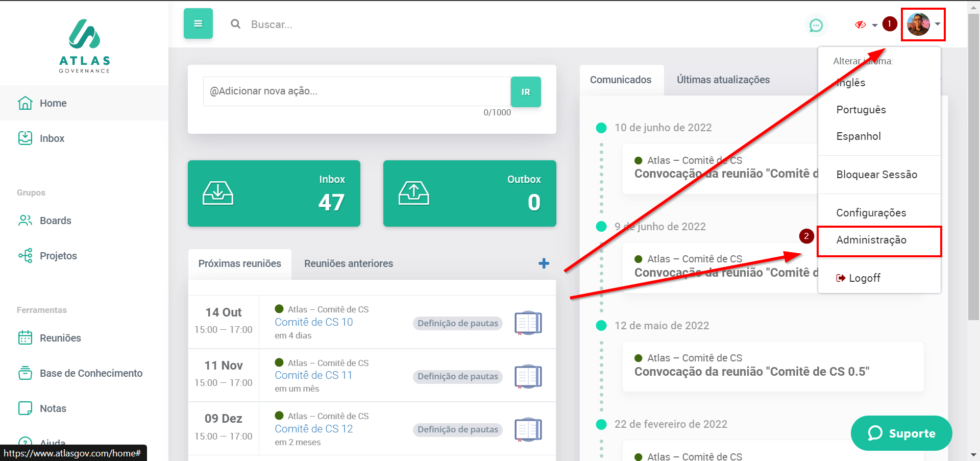Click the page vertical scrollbar

pyautogui.click(x=973, y=167)
